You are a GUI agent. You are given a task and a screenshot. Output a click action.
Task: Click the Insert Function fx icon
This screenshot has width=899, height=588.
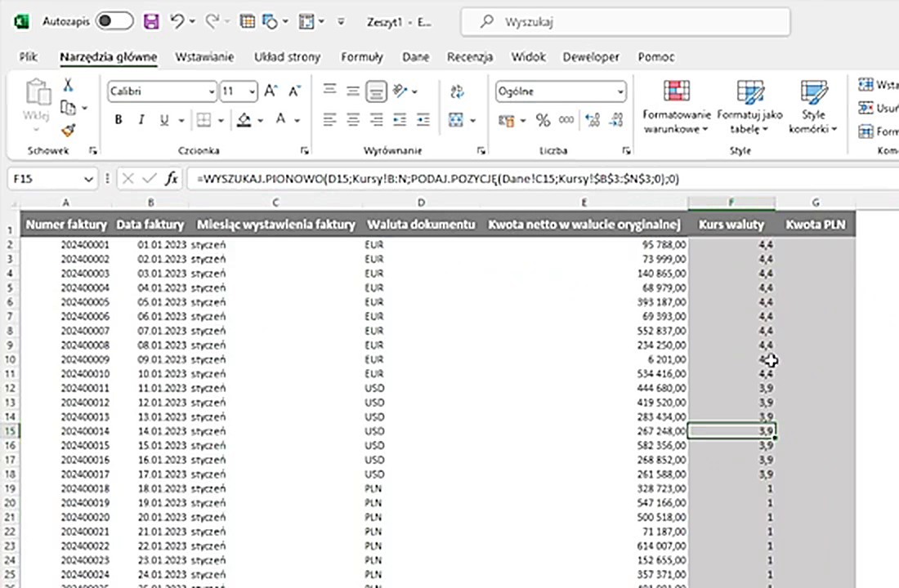pos(172,178)
